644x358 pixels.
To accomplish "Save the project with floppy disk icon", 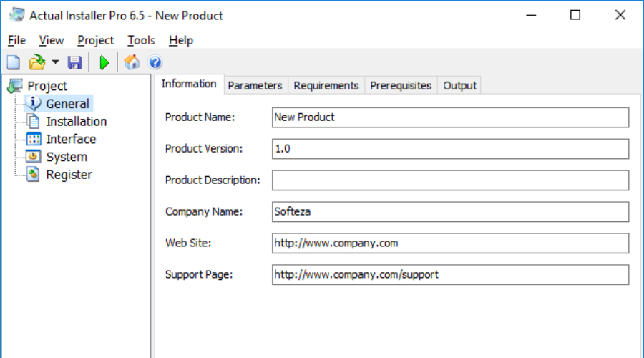I will (x=74, y=63).
